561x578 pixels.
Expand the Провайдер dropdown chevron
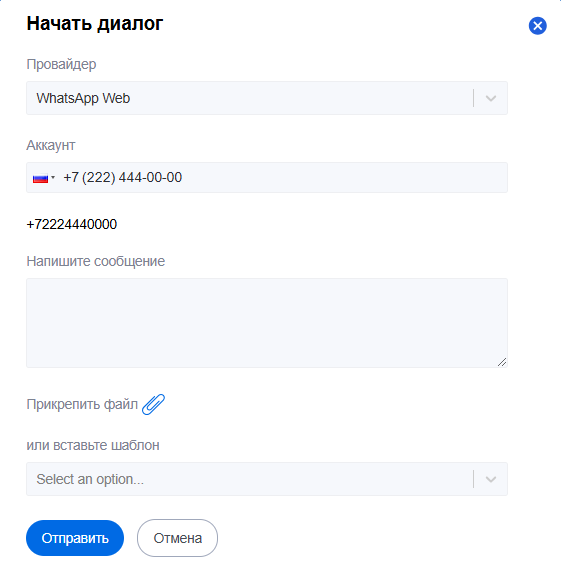coord(491,98)
